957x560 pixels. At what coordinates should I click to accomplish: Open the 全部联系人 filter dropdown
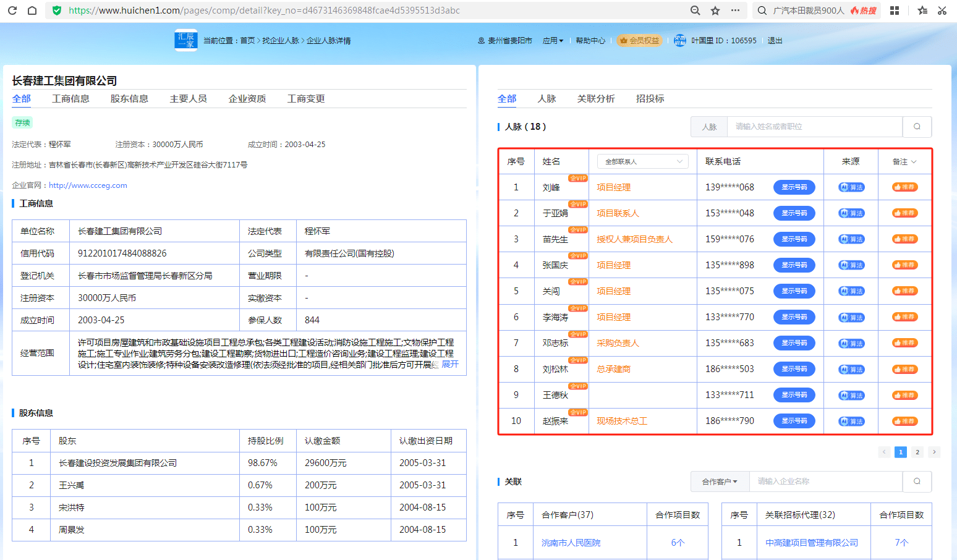point(643,161)
